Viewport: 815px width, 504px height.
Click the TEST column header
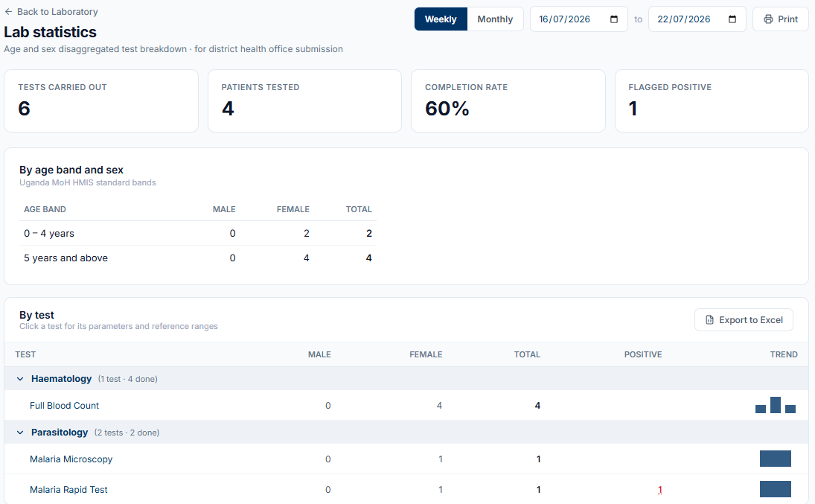pos(25,354)
